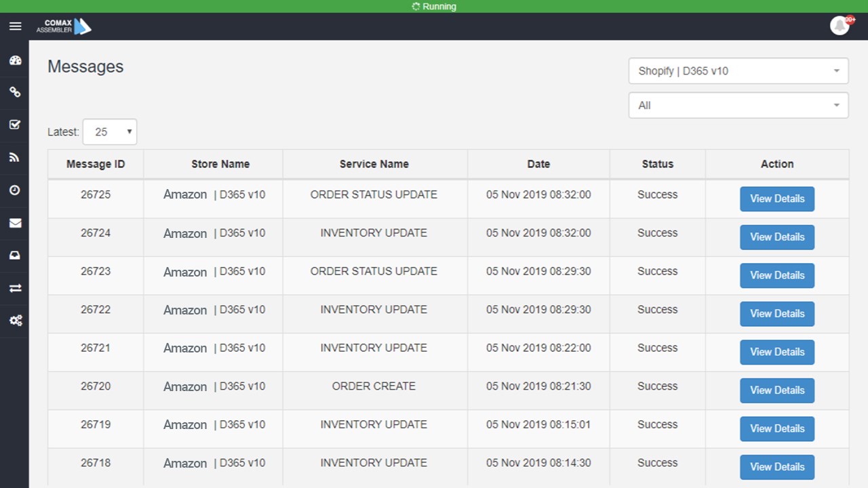This screenshot has width=868, height=488.
Task: Click the Messages page heading
Action: [85, 66]
